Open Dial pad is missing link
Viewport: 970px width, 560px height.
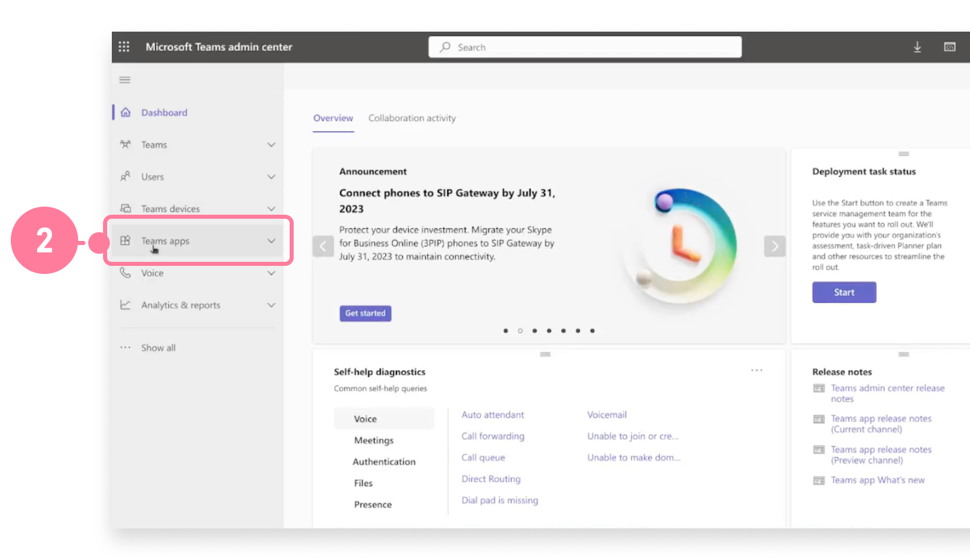[x=500, y=501]
